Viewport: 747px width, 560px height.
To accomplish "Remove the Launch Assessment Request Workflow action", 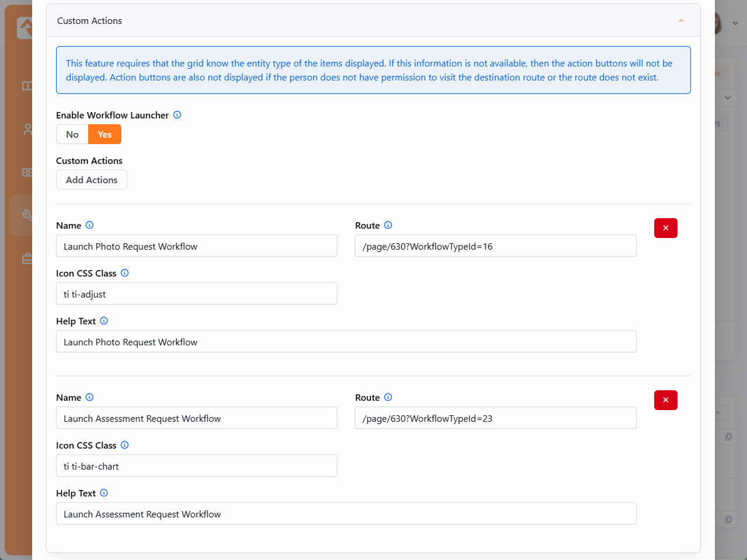I will click(x=665, y=400).
